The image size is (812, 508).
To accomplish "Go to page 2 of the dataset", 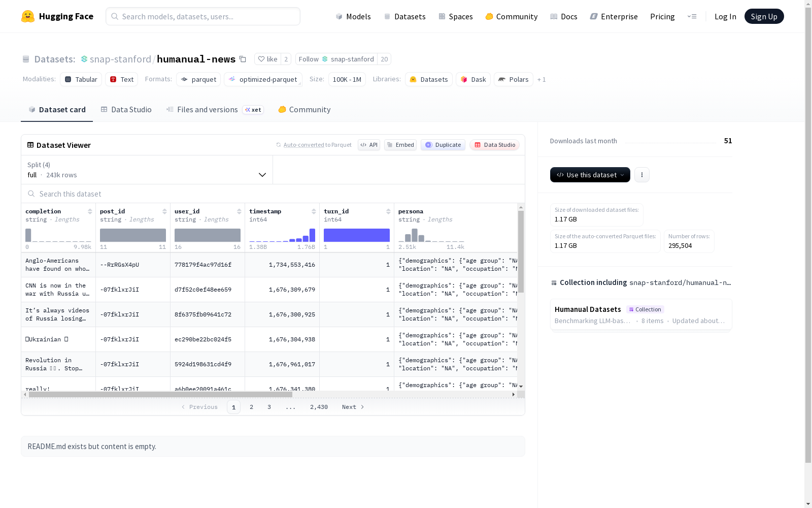I will (251, 407).
